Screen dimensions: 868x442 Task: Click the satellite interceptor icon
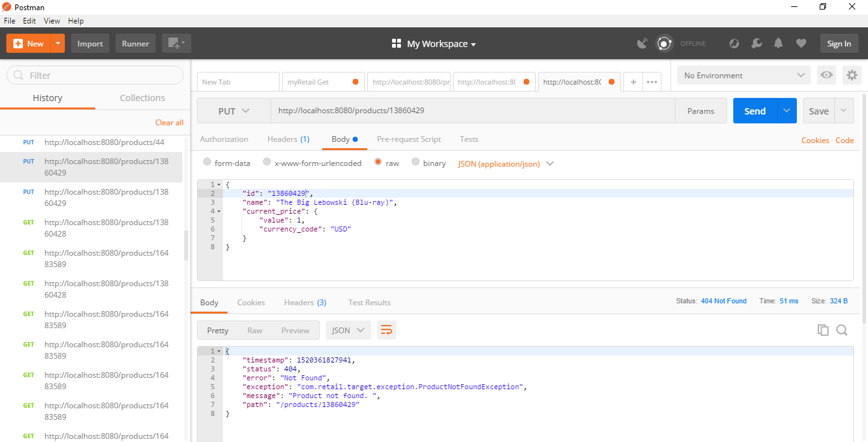(642, 44)
